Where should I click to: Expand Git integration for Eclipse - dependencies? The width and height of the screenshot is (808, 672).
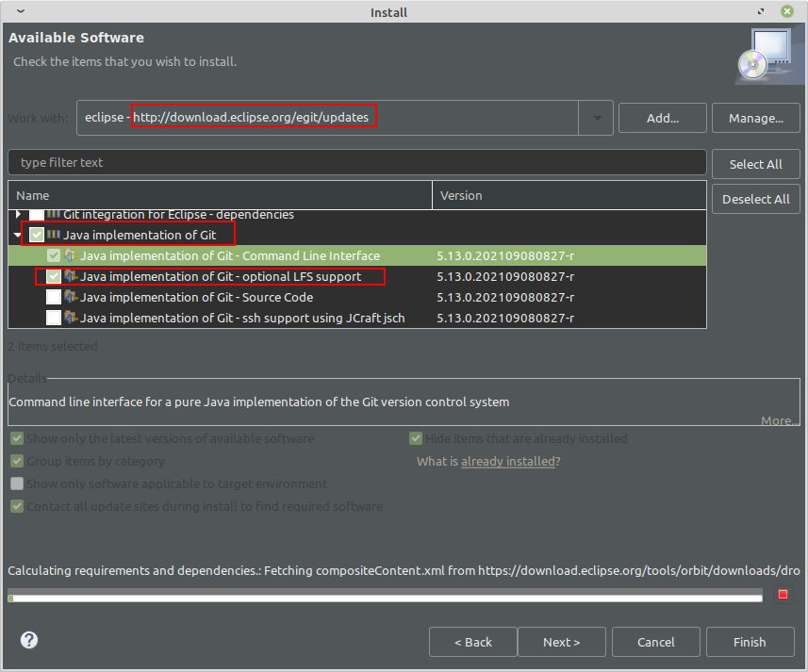(19, 214)
